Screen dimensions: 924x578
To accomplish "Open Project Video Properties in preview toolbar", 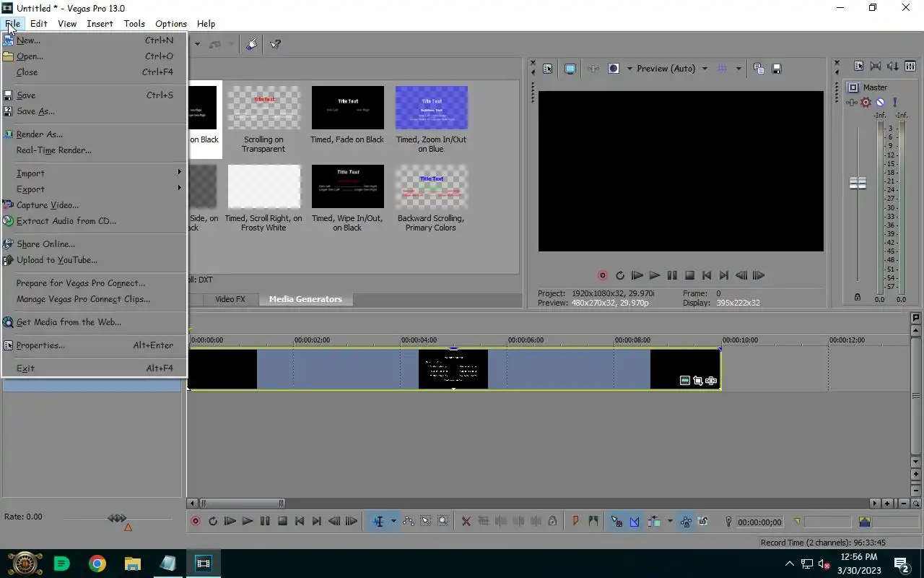I will (547, 69).
